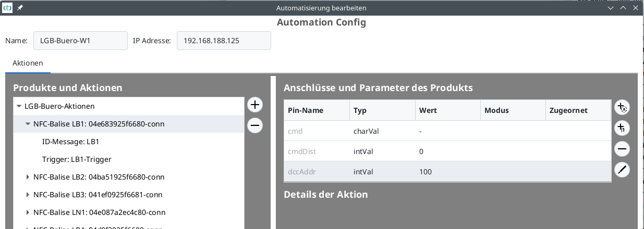The width and height of the screenshot is (644, 229).
Task: Select the dccAddr pin name cell
Action: pyautogui.click(x=317, y=171)
